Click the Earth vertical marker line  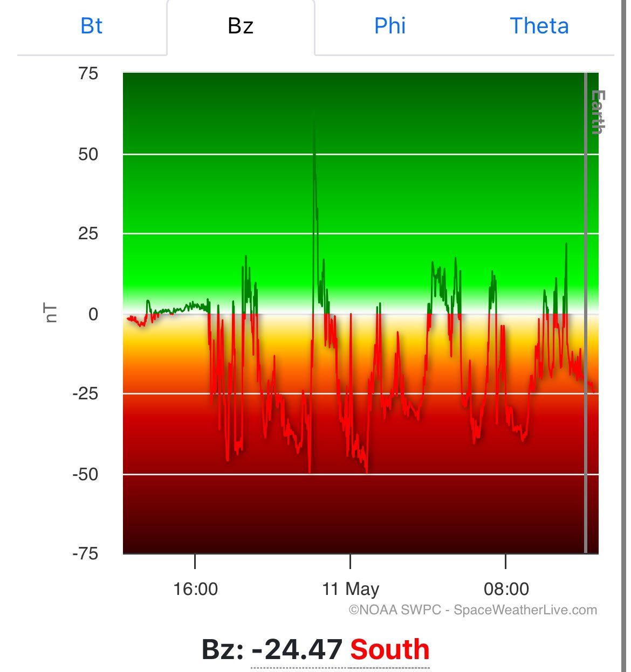click(x=586, y=313)
